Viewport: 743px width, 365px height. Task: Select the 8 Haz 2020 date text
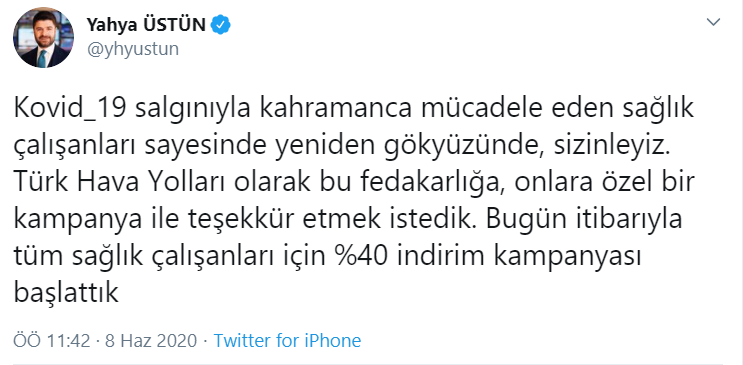pos(151,340)
